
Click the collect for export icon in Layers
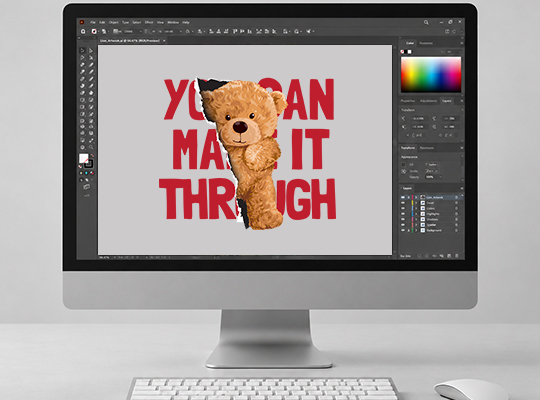click(x=419, y=256)
